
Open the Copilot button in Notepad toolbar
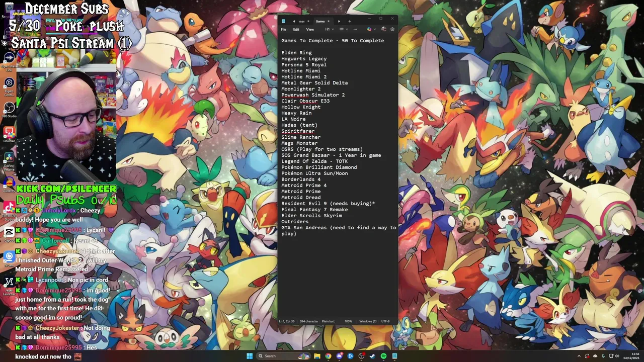pos(369,29)
